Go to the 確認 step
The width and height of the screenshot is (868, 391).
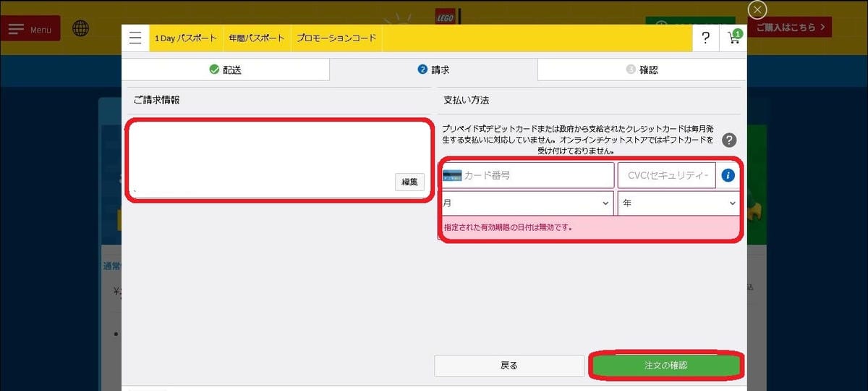pyautogui.click(x=642, y=70)
